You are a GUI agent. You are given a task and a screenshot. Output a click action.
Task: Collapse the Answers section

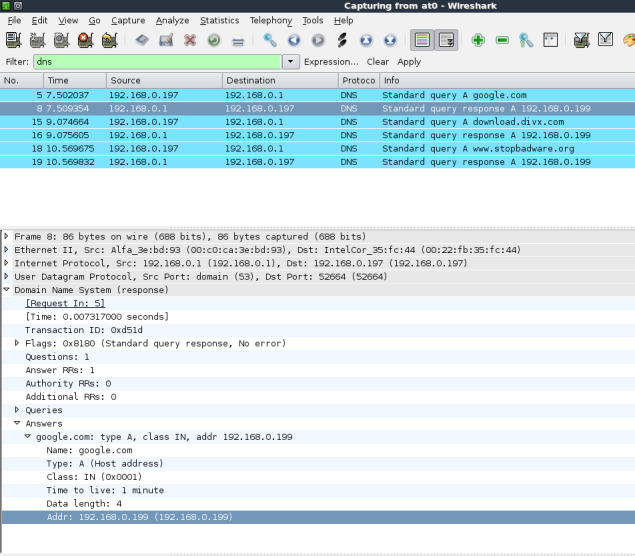click(x=17, y=423)
